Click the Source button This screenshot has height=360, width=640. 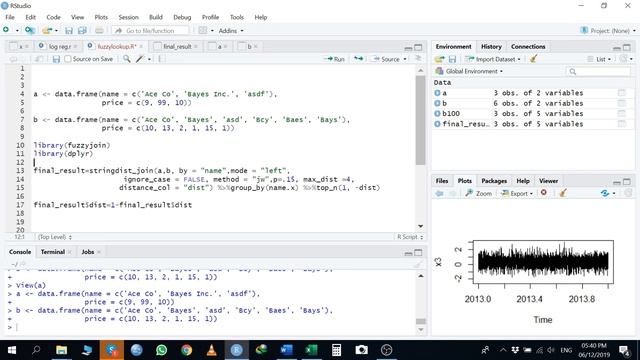[x=386, y=59]
